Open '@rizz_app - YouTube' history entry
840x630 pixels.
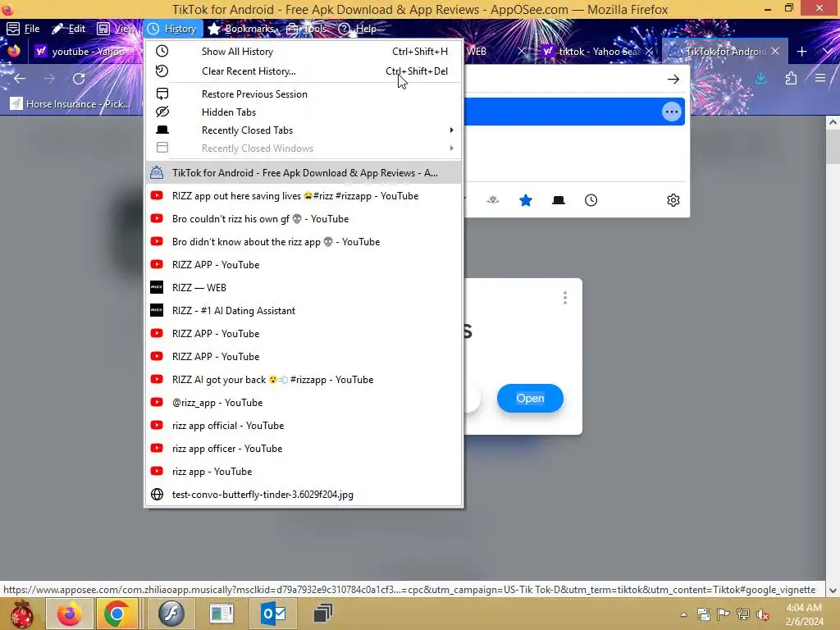tap(304, 403)
